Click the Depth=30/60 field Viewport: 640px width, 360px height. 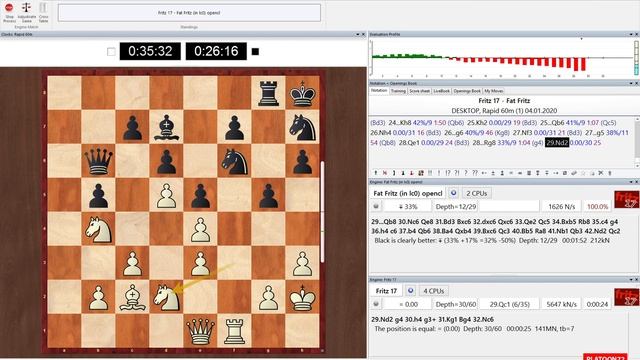point(456,304)
